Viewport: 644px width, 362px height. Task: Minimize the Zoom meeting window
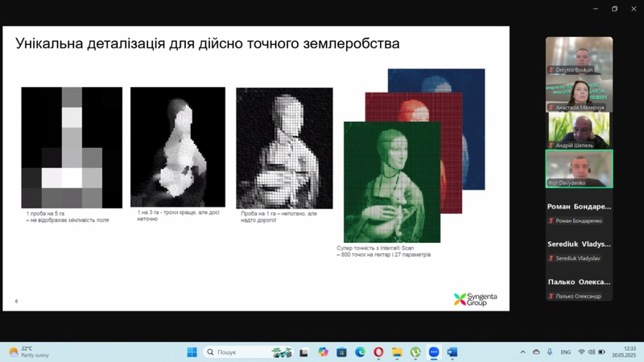tap(596, 9)
